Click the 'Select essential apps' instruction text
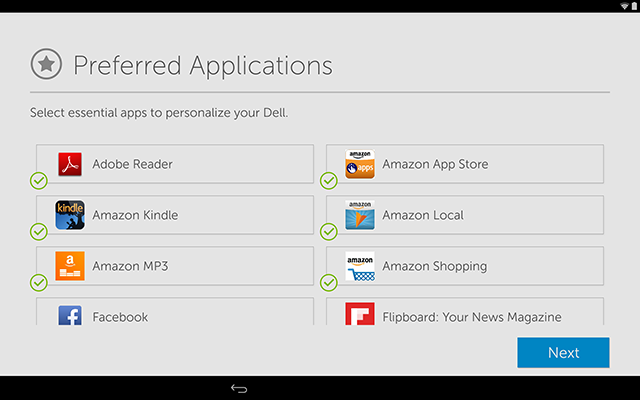640x400 pixels. pyautogui.click(x=159, y=113)
